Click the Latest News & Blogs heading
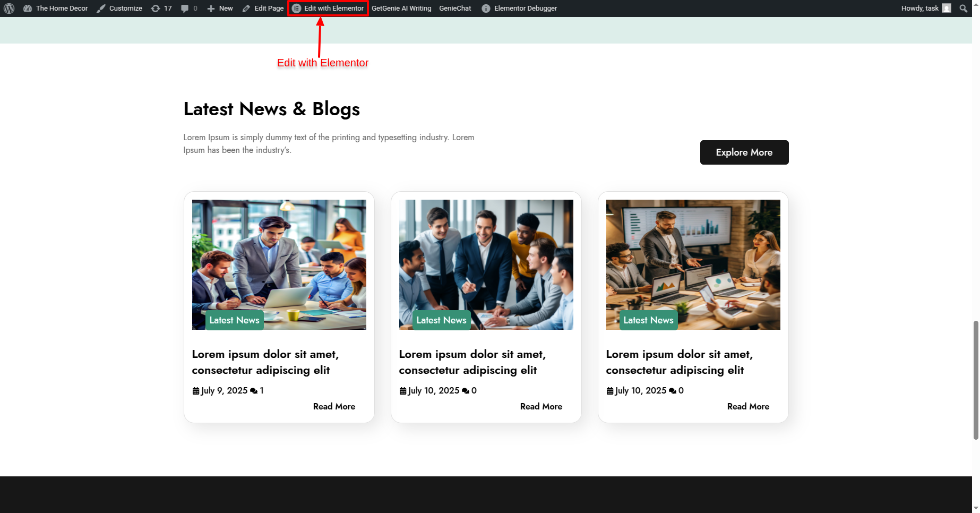 (272, 109)
